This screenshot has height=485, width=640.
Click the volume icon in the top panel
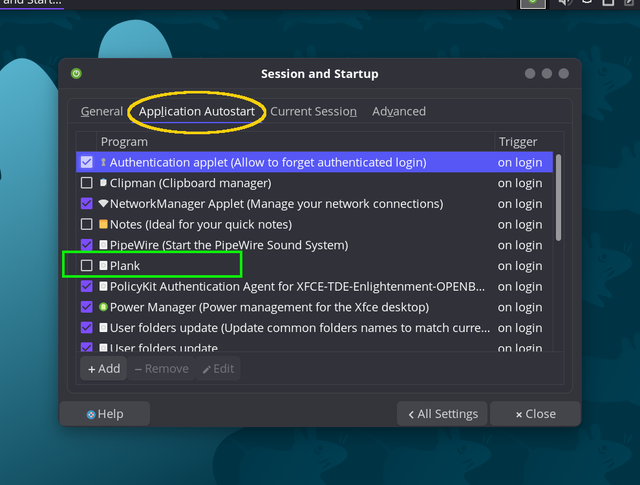tap(565, 2)
